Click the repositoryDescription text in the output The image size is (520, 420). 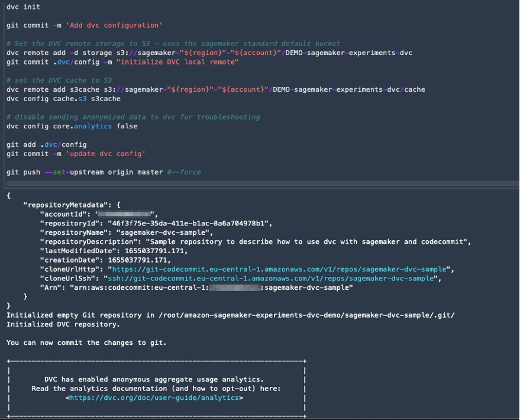coord(306,242)
